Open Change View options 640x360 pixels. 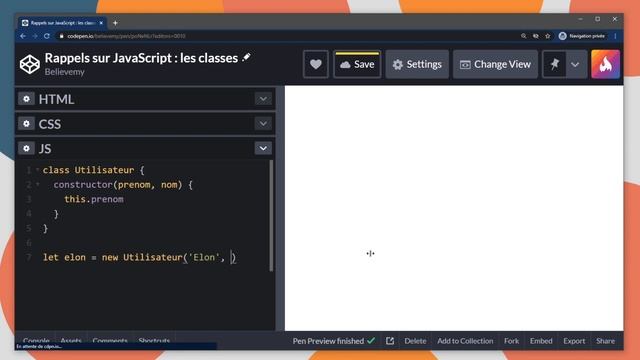495,64
